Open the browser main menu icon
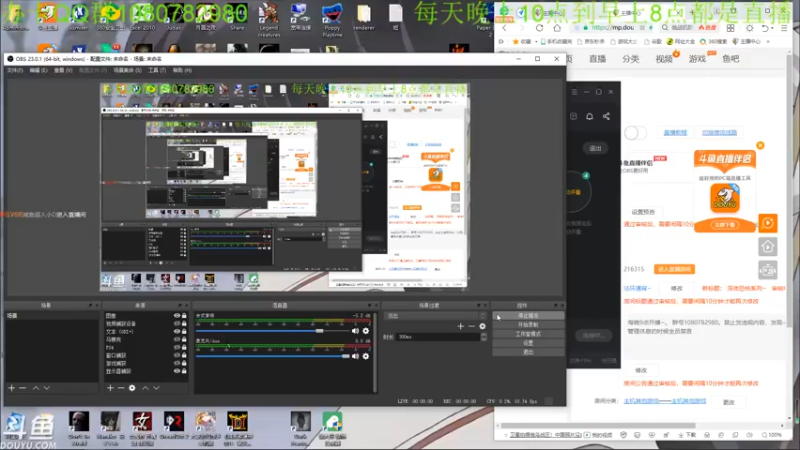 pos(784,28)
